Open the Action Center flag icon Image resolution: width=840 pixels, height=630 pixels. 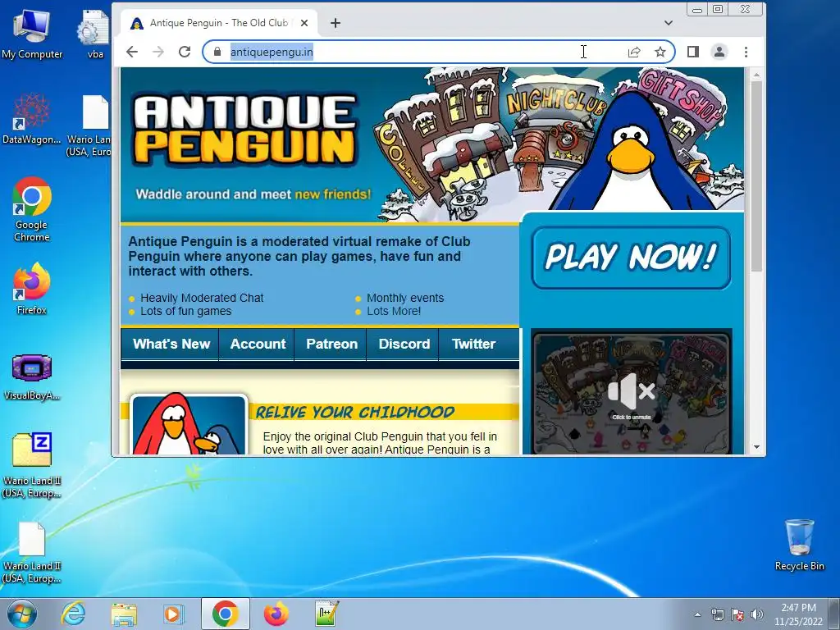click(x=737, y=614)
